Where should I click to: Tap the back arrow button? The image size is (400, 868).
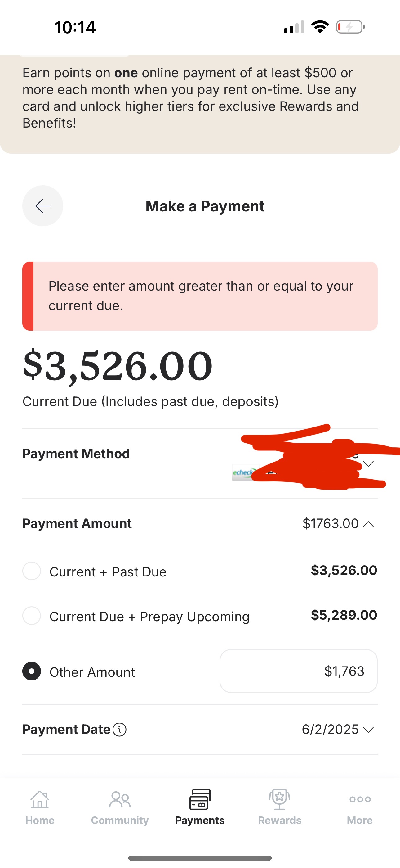tap(43, 206)
